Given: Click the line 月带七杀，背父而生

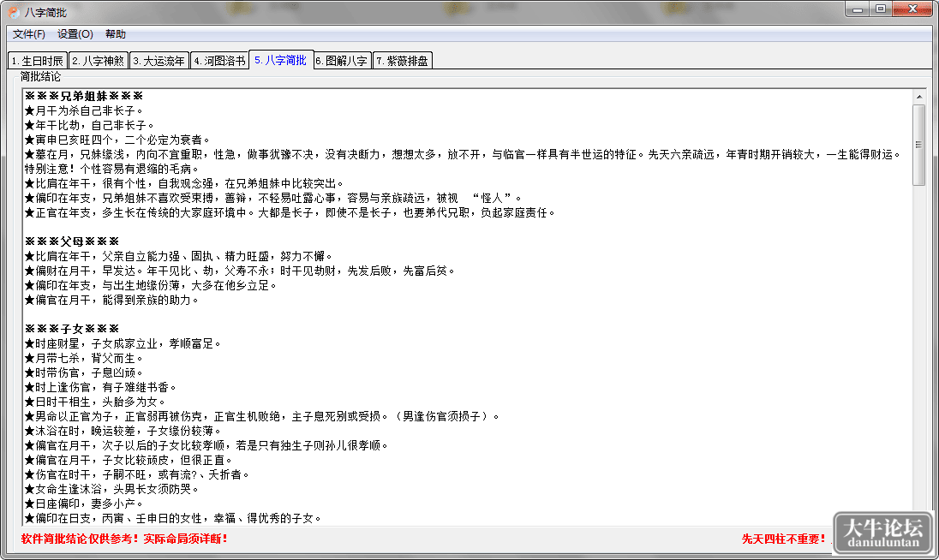Looking at the screenshot, I should [84, 359].
